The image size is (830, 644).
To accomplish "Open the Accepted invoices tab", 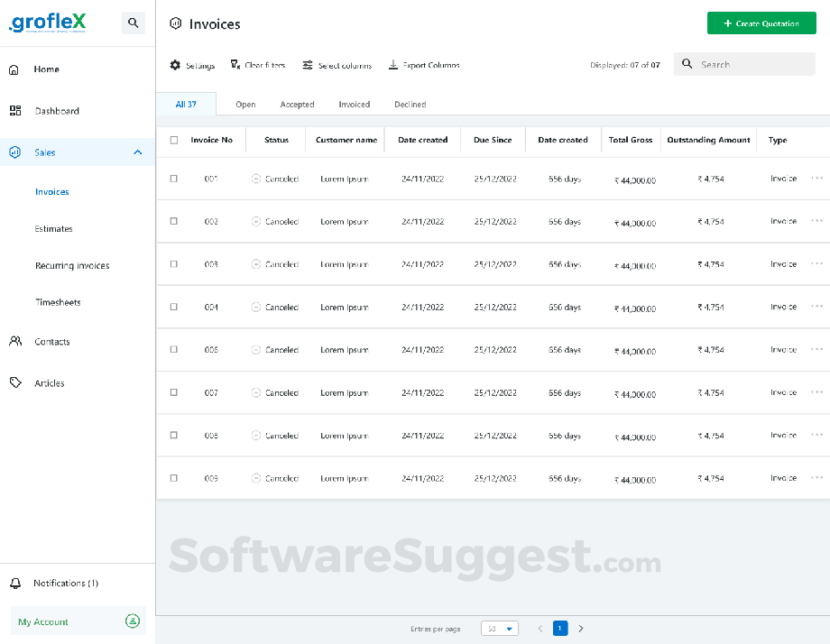I will point(297,104).
